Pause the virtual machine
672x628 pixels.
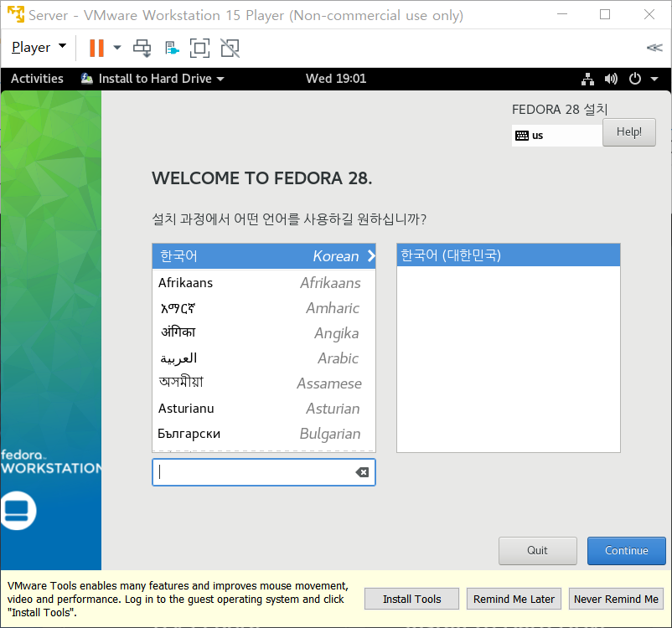(96, 48)
